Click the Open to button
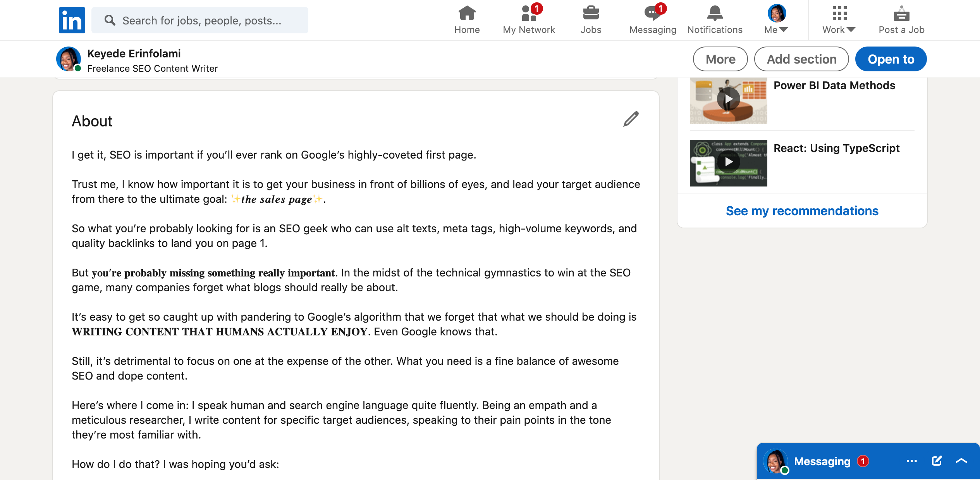Viewport: 980px width, 480px height. (x=891, y=59)
